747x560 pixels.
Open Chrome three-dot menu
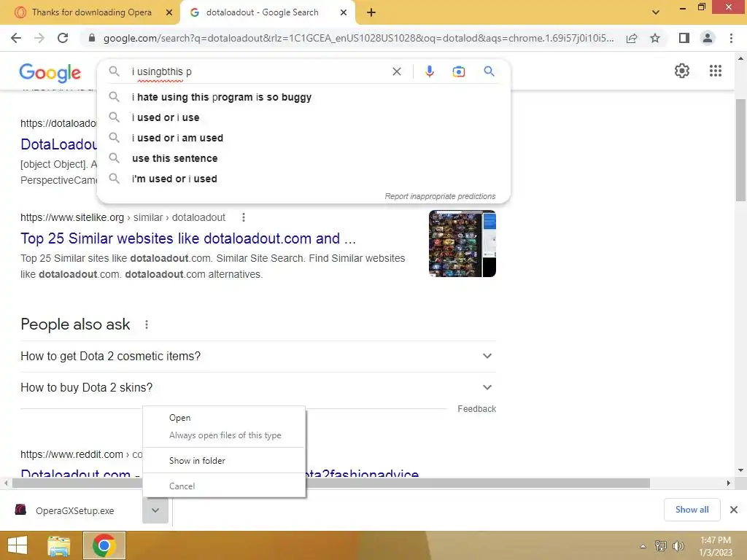point(731,38)
